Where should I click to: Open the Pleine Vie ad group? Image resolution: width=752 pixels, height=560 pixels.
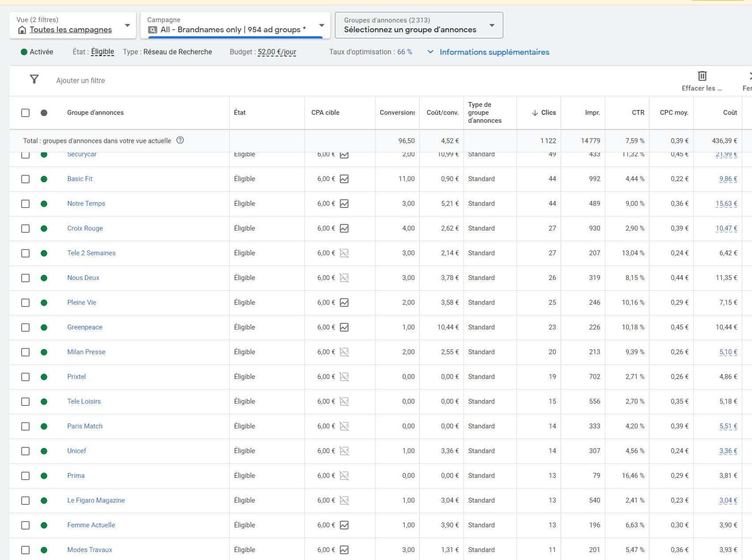click(82, 303)
